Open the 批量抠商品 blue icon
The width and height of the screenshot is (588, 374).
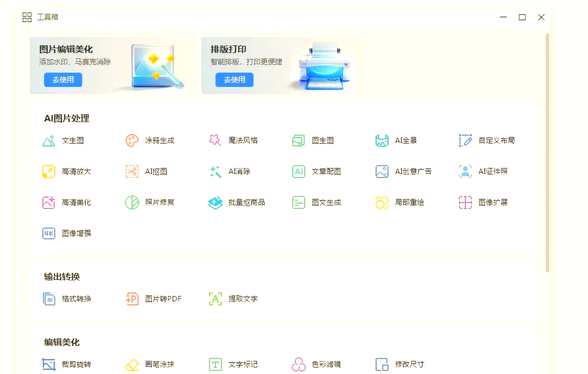[x=215, y=202]
